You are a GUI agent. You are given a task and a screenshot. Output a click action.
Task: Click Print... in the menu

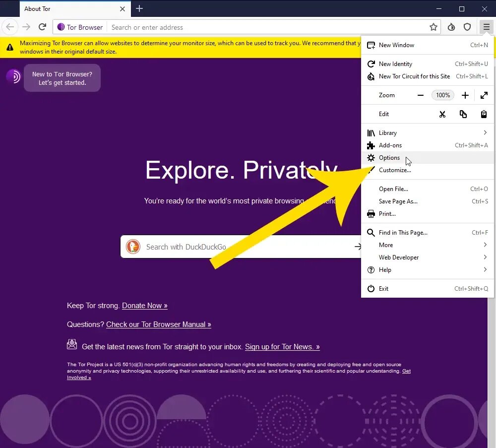[x=428, y=213]
